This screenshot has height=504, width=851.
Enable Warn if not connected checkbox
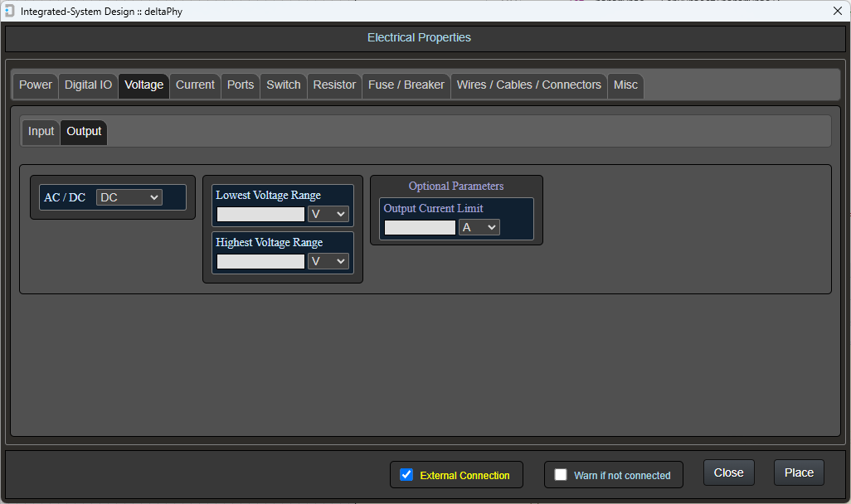[561, 475]
